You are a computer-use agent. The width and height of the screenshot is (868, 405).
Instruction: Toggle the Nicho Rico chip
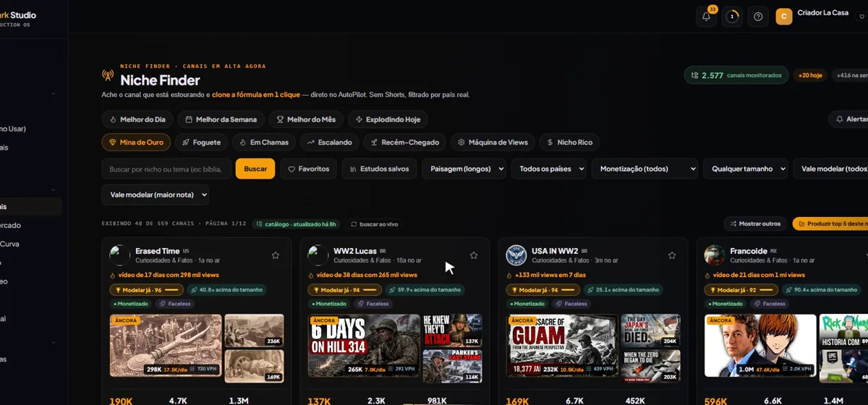(569, 142)
